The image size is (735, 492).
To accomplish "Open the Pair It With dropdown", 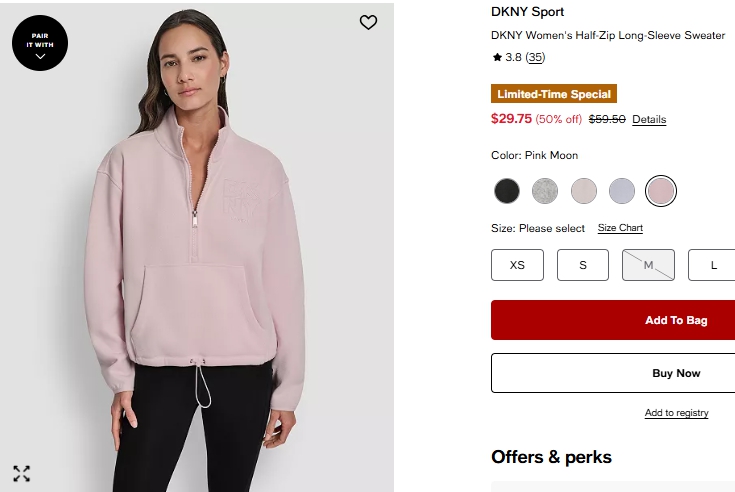I will (x=40, y=43).
